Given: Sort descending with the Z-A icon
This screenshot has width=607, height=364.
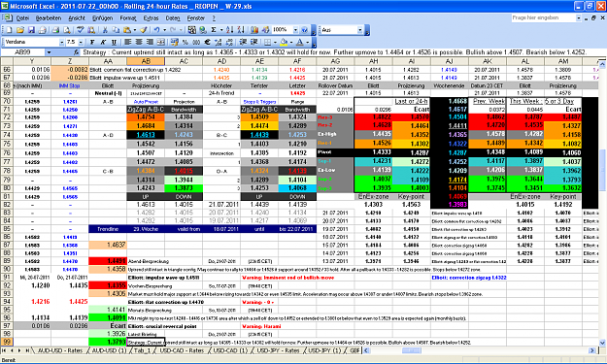Looking at the screenshot, I should (x=241, y=30).
